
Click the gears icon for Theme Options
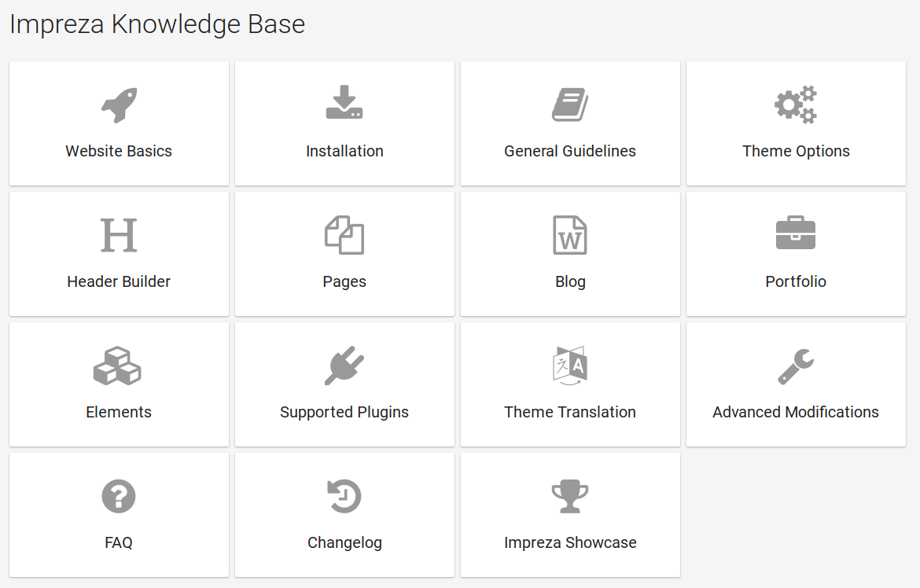(796, 105)
